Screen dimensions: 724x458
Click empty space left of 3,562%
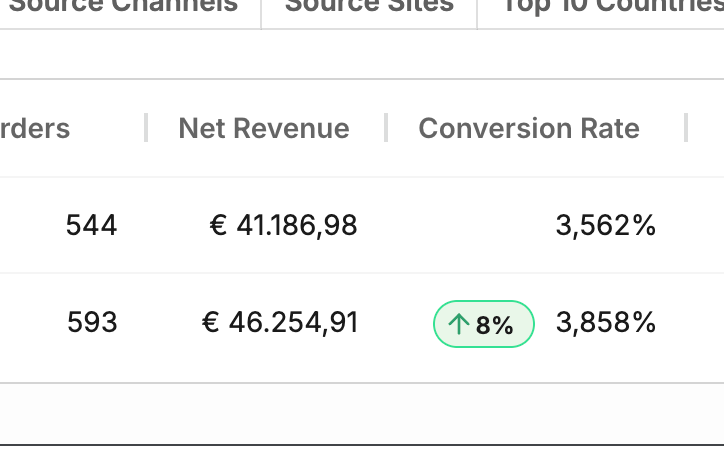click(x=470, y=226)
